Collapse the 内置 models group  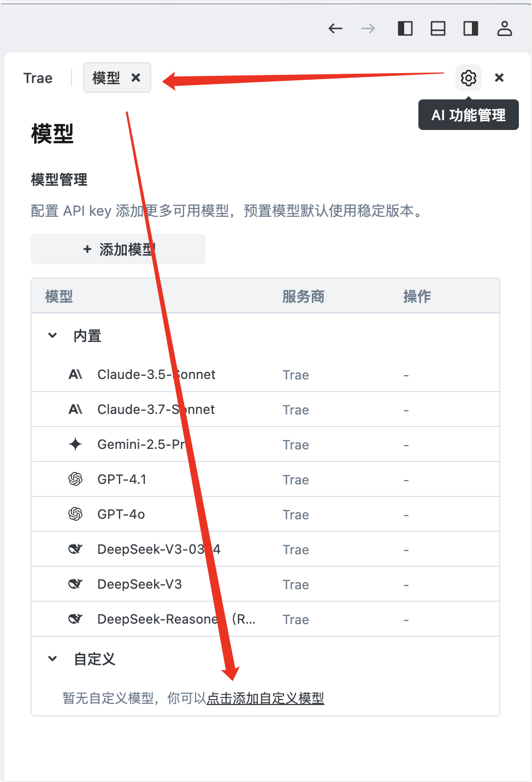(x=52, y=335)
